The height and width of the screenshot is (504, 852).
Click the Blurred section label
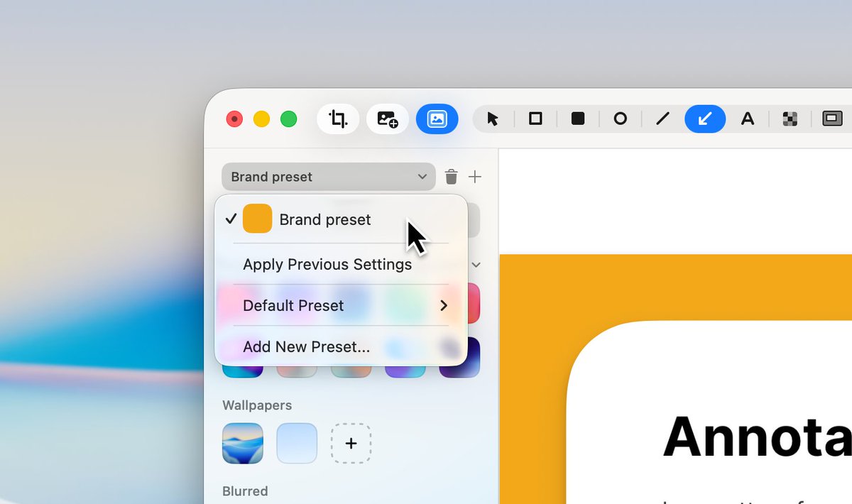245,491
